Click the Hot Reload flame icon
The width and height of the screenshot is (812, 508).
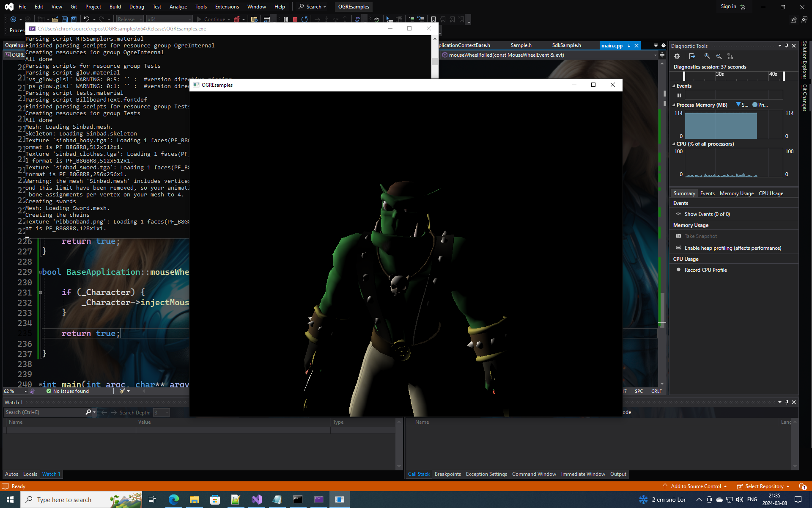tap(237, 19)
